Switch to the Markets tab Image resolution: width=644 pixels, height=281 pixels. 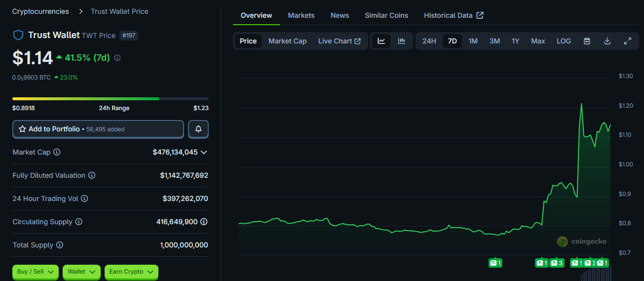[x=301, y=15]
